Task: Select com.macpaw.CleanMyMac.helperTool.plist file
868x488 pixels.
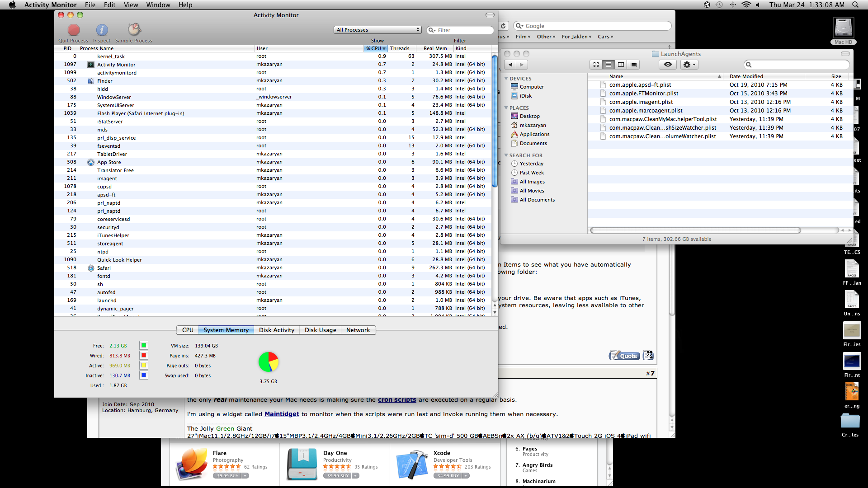Action: [663, 119]
